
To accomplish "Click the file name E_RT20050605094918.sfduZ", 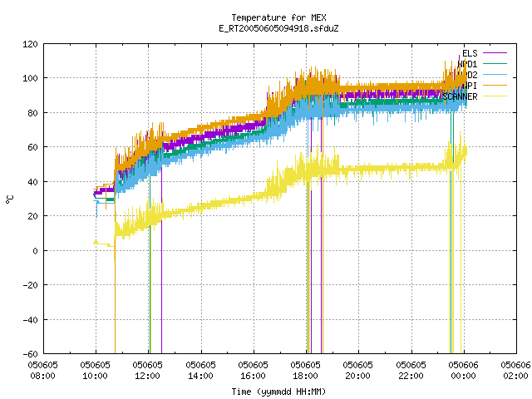I will pos(278,28).
